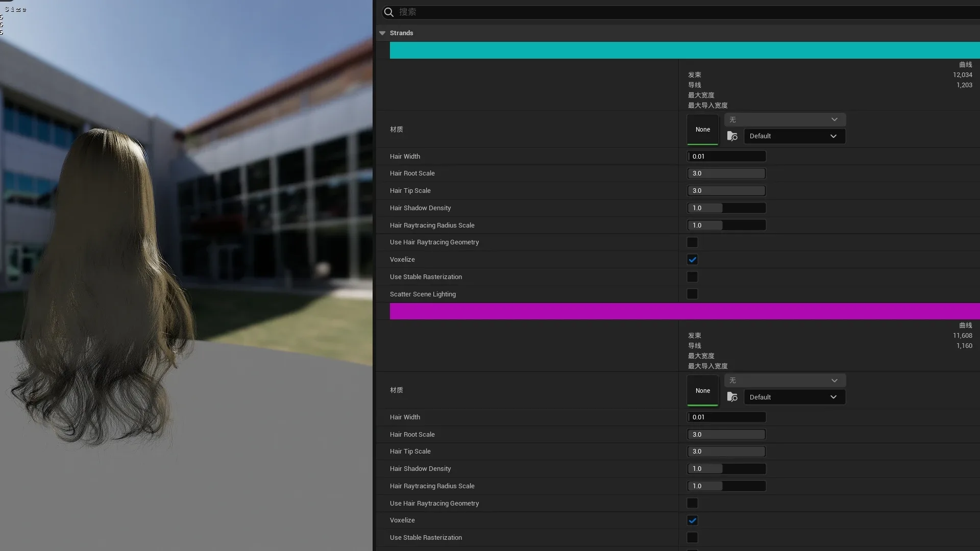Browse to asset icon in second strand group
Viewport: 980px width, 551px height.
click(732, 397)
